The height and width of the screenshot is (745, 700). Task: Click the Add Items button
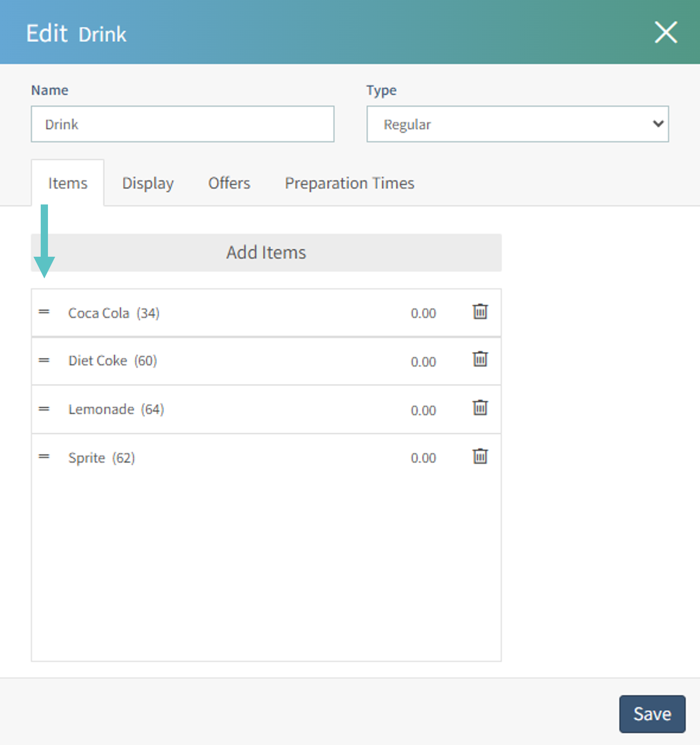266,252
